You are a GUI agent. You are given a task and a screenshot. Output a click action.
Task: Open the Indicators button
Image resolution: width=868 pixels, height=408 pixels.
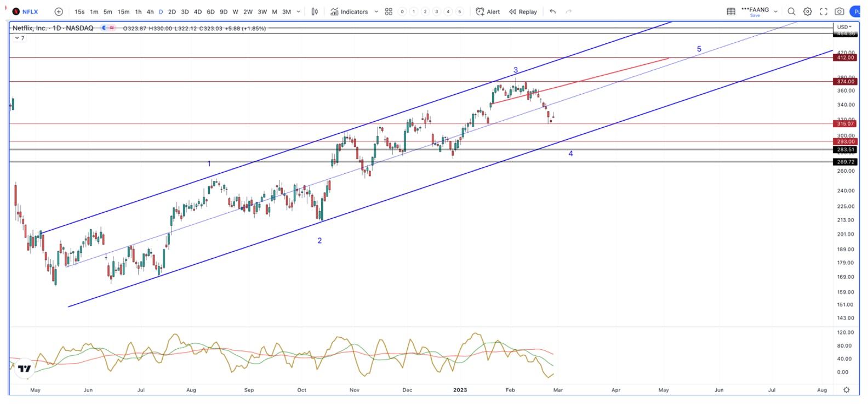point(349,12)
